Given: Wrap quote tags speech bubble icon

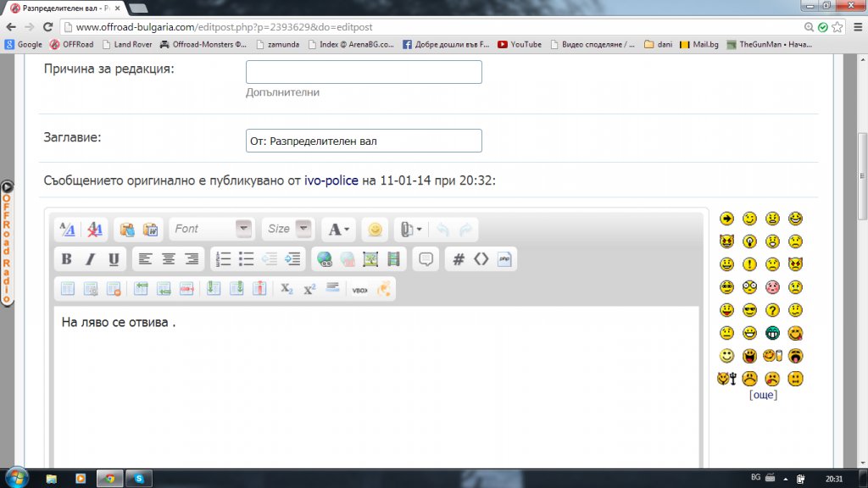Looking at the screenshot, I should coord(426,259).
